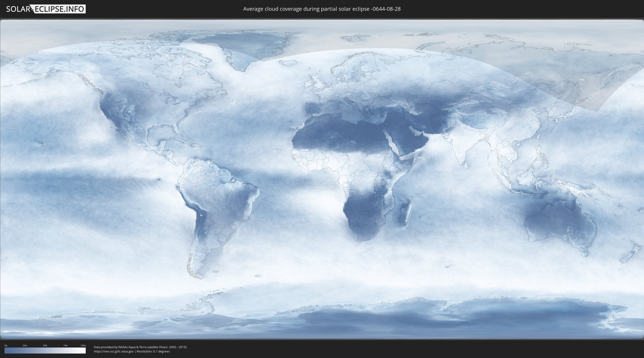The width and height of the screenshot is (644, 358).
Task: Click the 50% legend label
Action: coord(45,345)
